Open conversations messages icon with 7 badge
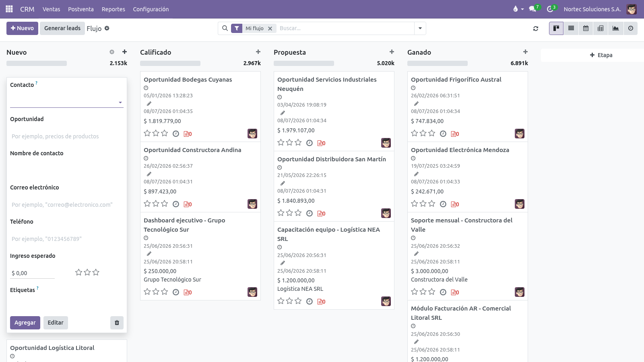 point(534,9)
